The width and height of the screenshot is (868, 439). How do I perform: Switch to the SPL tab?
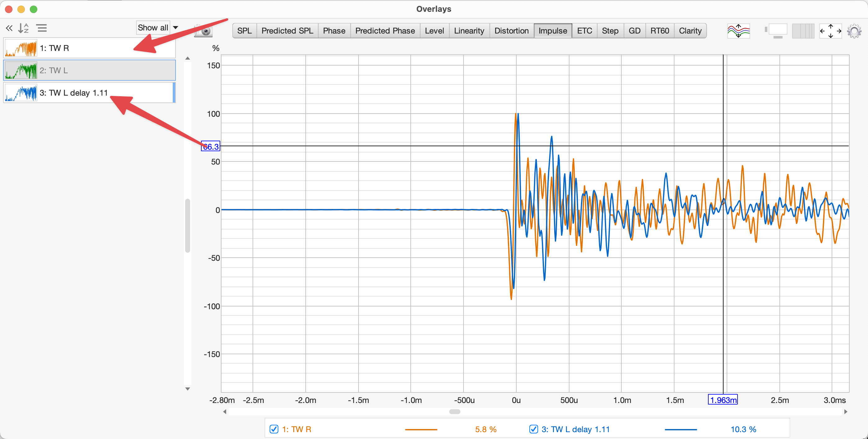click(244, 31)
